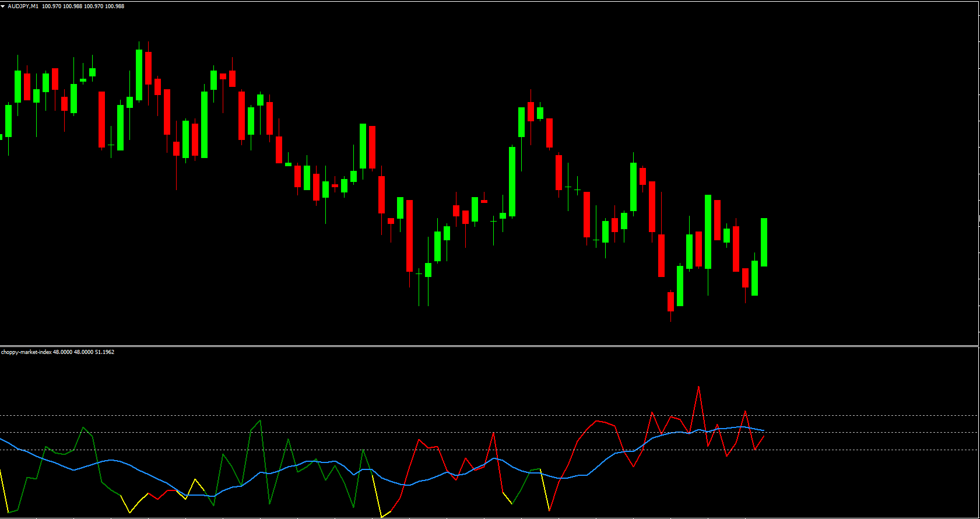Click the rightmost green candle on the chart

[764, 242]
